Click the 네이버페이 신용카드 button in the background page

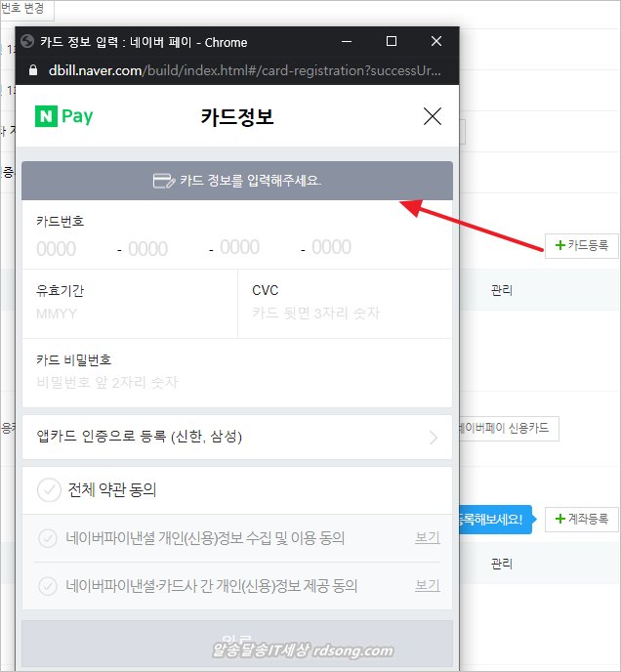tap(509, 428)
